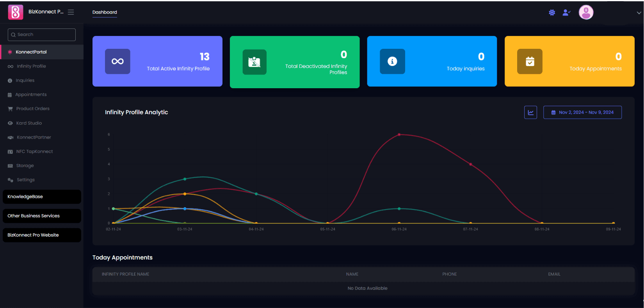The image size is (644, 308).
Task: Open the gear settings icon in header
Action: click(552, 12)
